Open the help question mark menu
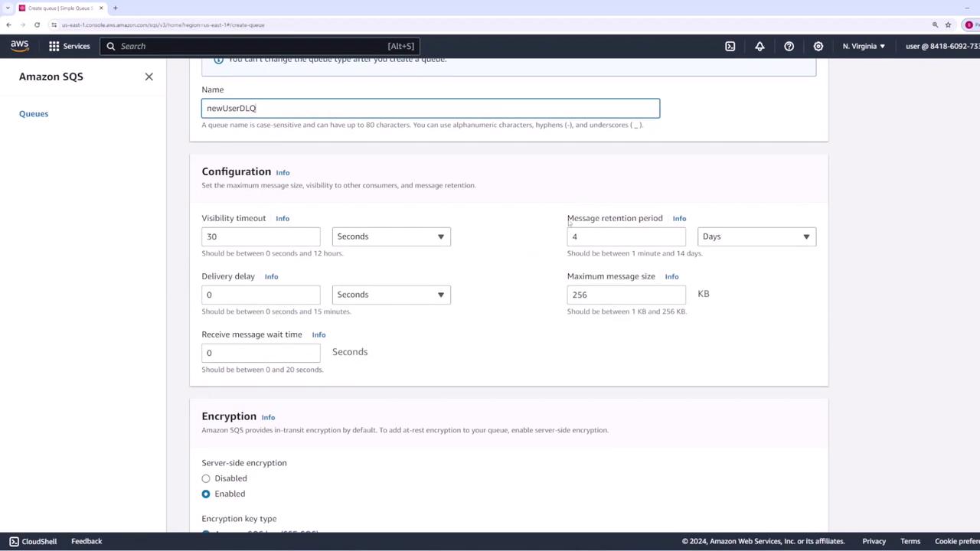Screen dimensions: 980x551 coord(789,46)
